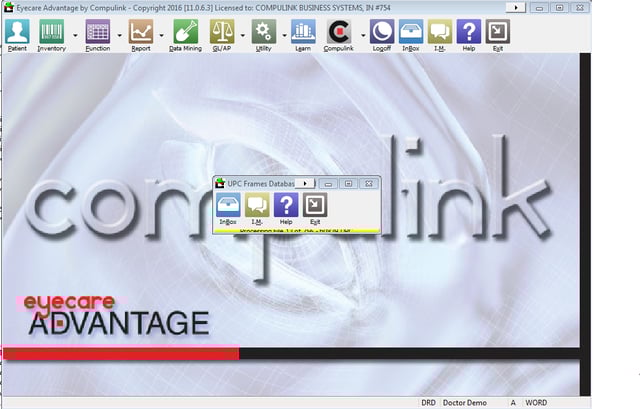Open the Function grid icon

98,32
